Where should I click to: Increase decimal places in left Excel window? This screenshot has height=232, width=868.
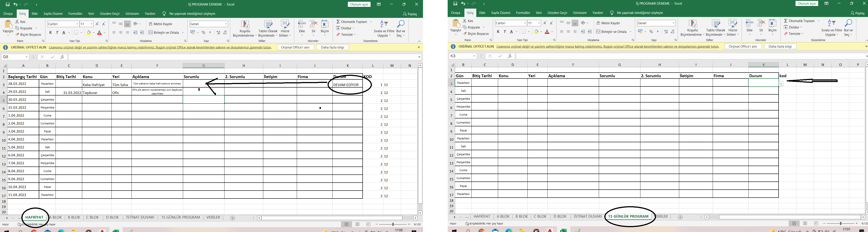pyautogui.click(x=218, y=32)
